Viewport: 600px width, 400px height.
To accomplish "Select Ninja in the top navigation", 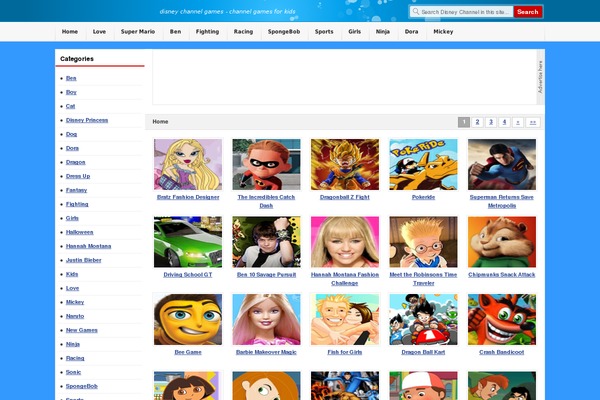I will [x=383, y=32].
